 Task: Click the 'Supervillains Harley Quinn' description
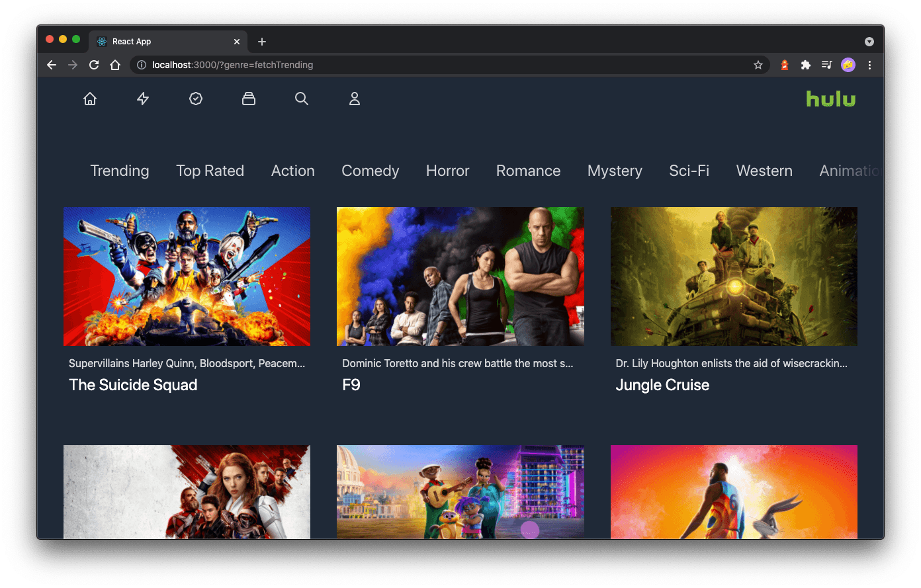tap(187, 363)
